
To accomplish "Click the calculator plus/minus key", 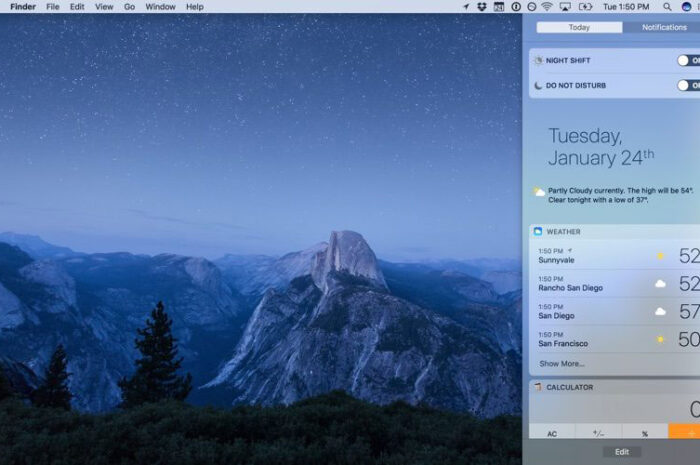I will [598, 432].
